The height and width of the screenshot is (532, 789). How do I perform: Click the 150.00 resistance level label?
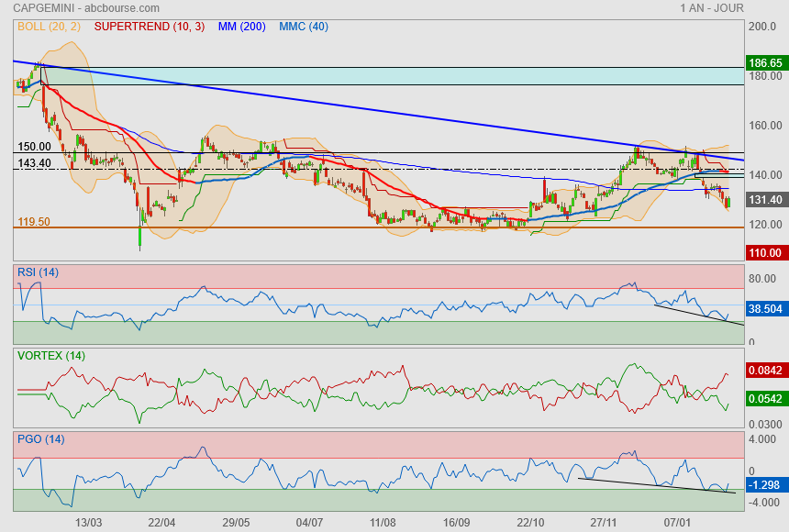34,147
